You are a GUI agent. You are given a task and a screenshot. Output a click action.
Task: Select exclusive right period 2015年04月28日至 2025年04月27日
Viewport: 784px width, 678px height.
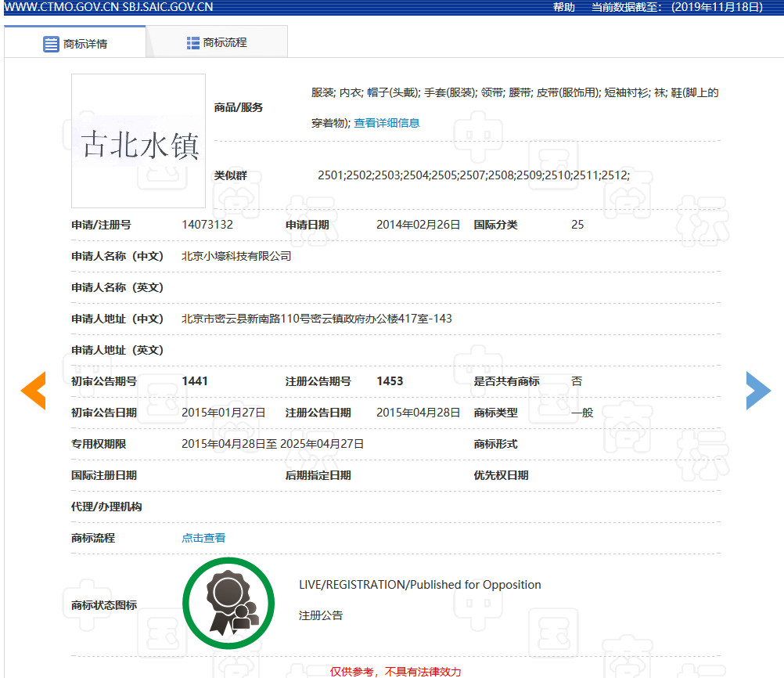(x=272, y=444)
